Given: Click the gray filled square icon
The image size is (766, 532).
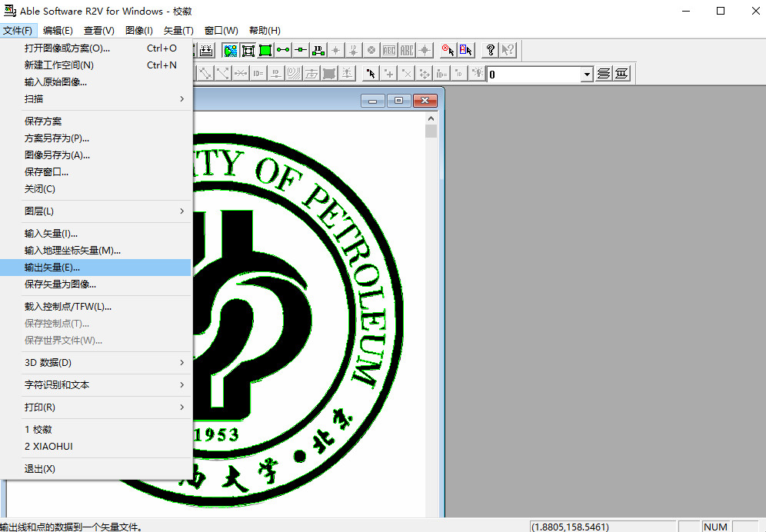Looking at the screenshot, I should click(x=328, y=74).
